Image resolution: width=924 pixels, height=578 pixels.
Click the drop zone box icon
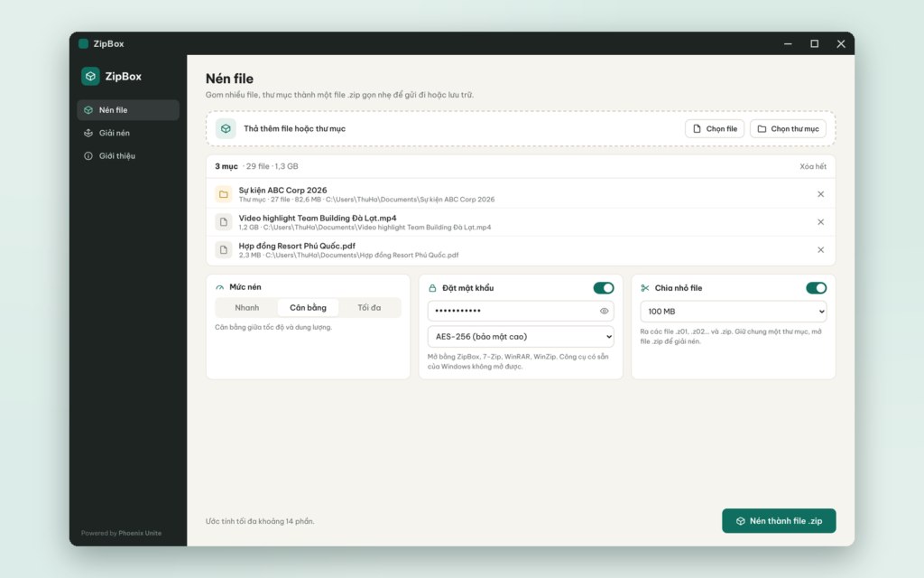pos(226,128)
